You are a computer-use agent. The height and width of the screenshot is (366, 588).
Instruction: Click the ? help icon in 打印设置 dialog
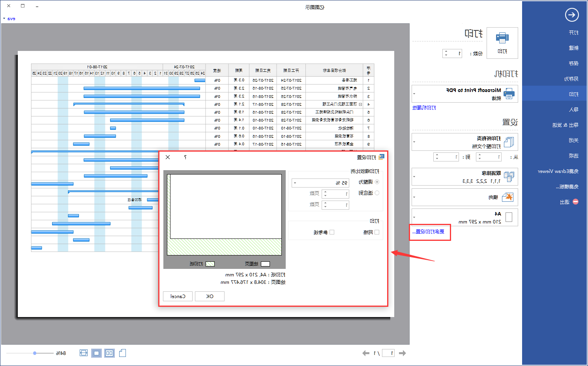185,157
